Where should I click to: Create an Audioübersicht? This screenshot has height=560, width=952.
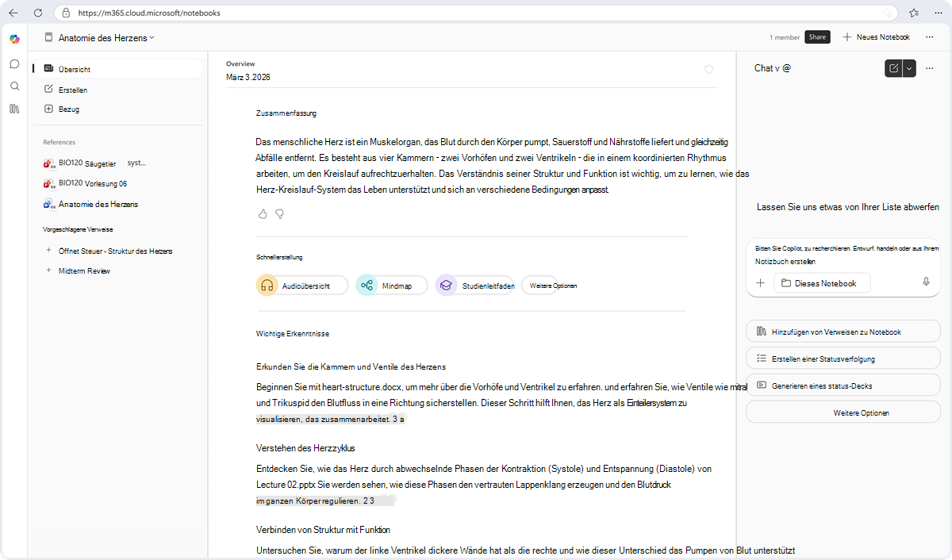tap(302, 286)
